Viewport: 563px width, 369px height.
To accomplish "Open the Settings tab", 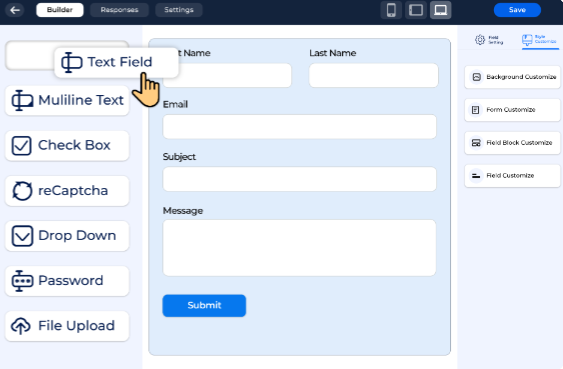I will [179, 10].
